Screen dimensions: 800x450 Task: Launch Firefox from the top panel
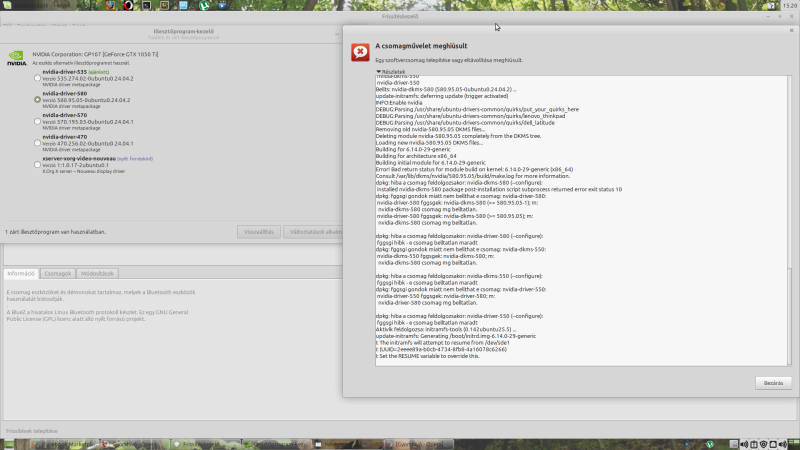[x=110, y=5]
